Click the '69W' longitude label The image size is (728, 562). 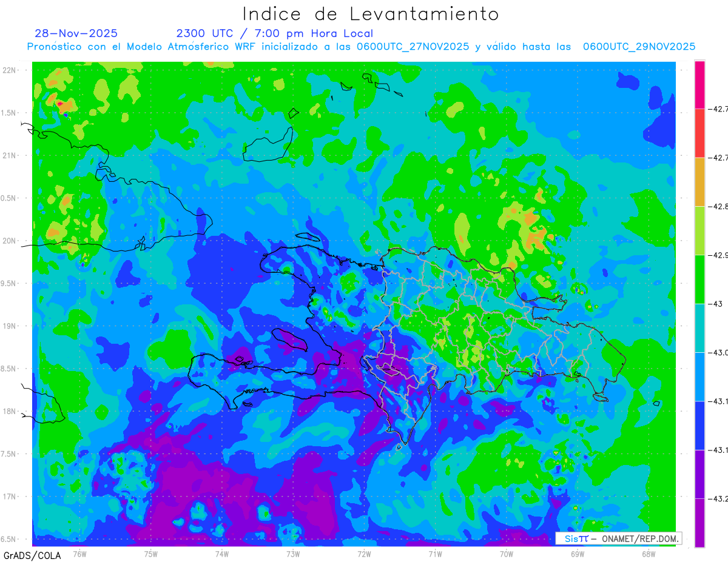click(x=578, y=554)
